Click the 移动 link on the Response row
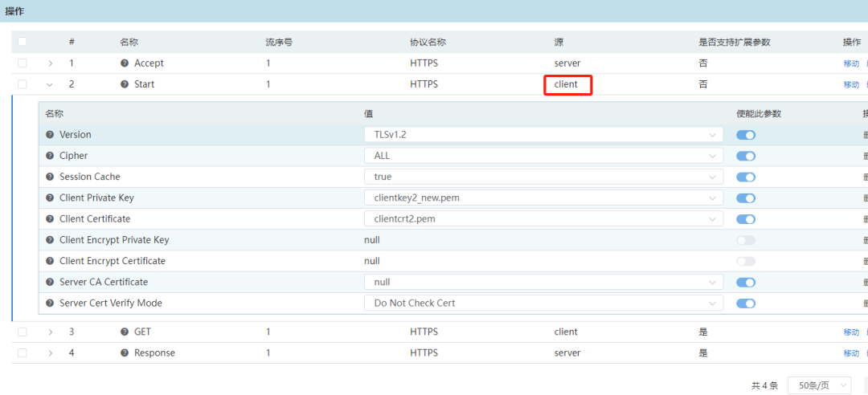The width and height of the screenshot is (868, 395). (850, 353)
